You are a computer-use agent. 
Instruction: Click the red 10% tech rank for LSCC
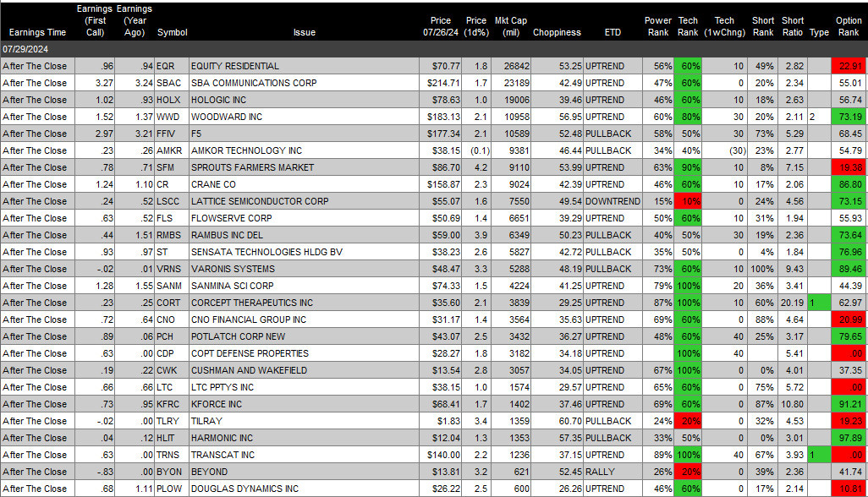click(688, 201)
